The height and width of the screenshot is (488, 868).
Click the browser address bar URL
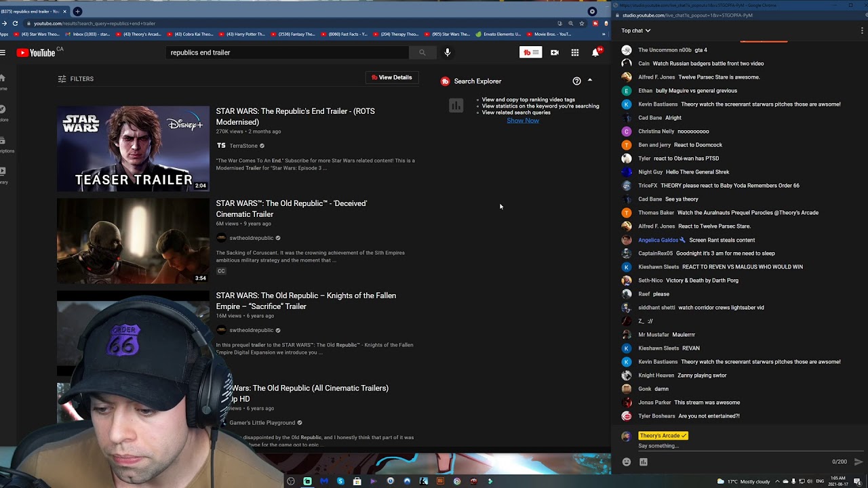[x=94, y=23]
